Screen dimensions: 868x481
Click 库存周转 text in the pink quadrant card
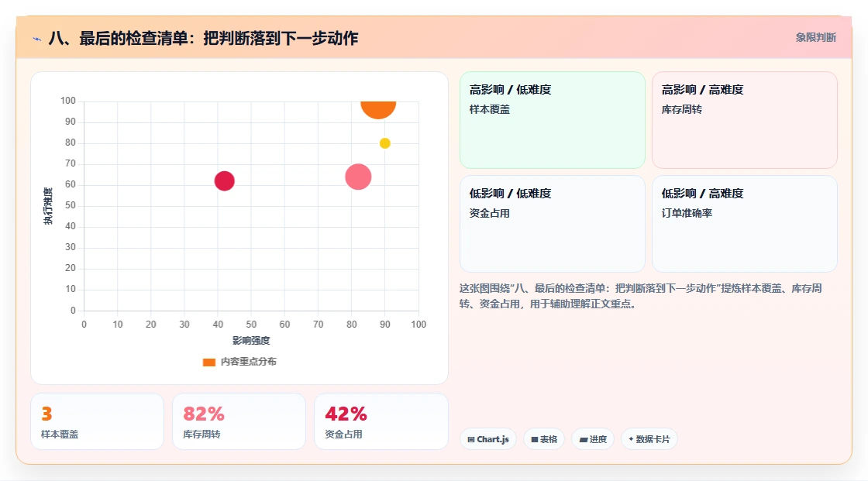tap(681, 109)
